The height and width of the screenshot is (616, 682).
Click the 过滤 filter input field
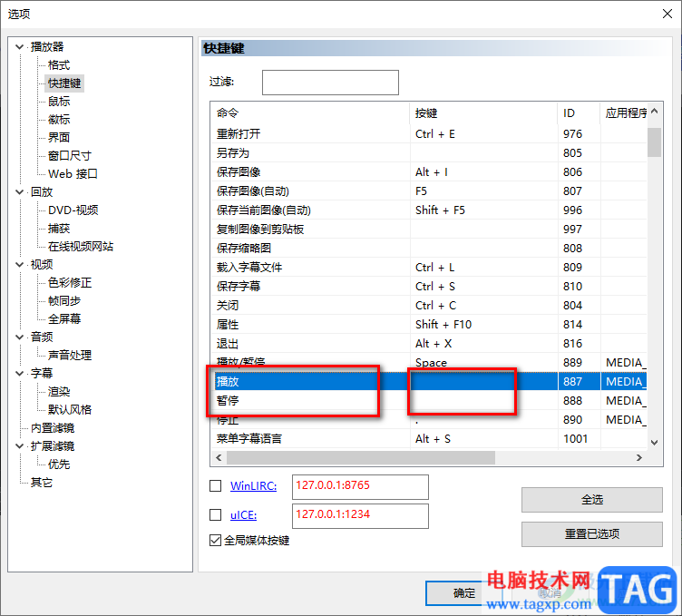point(330,83)
